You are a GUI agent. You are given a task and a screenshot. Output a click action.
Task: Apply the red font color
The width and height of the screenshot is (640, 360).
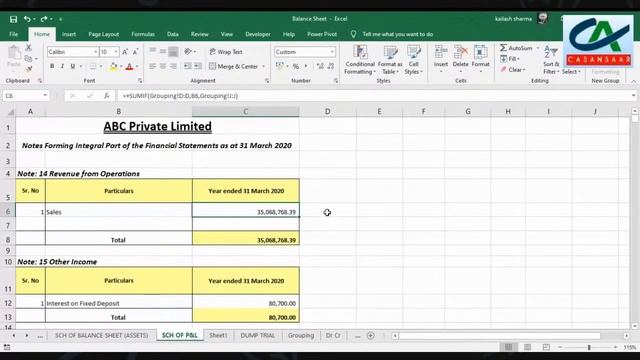click(x=129, y=66)
